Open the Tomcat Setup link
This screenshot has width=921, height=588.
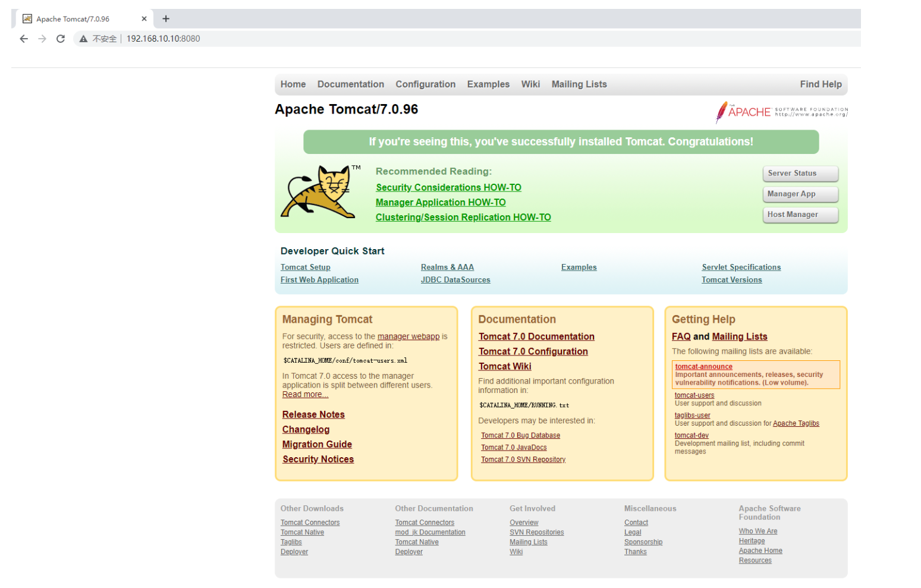click(x=306, y=268)
